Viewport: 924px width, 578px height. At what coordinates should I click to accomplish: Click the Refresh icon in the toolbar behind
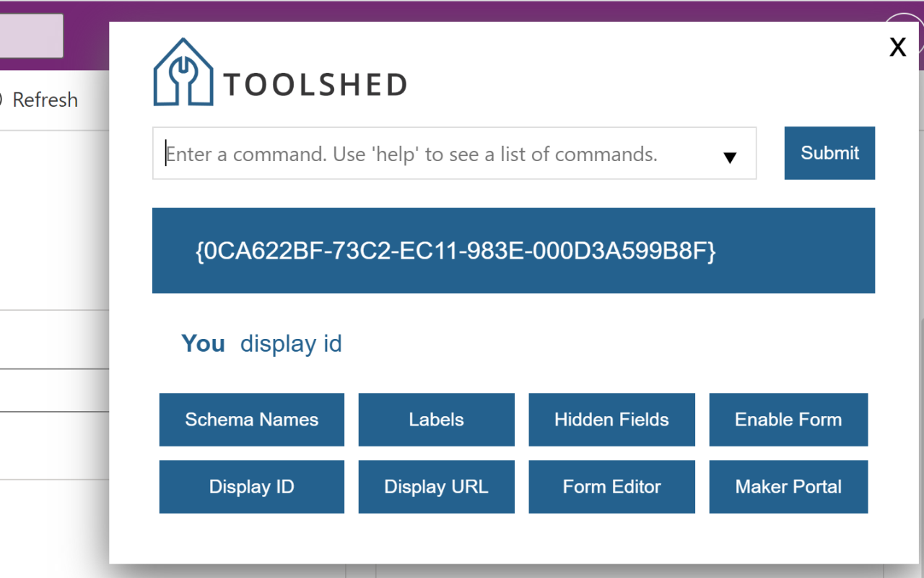4,100
